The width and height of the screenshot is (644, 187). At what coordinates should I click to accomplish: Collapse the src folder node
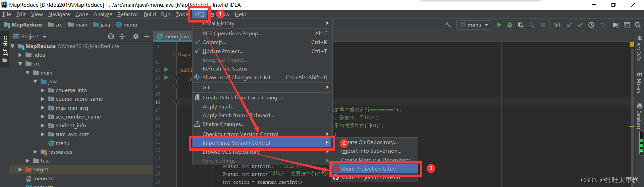point(20,64)
